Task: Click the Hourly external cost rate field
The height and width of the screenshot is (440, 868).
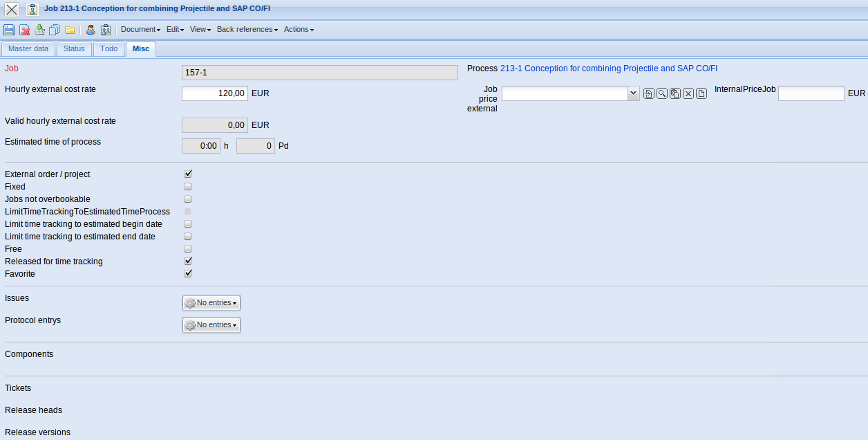Action: coord(215,93)
